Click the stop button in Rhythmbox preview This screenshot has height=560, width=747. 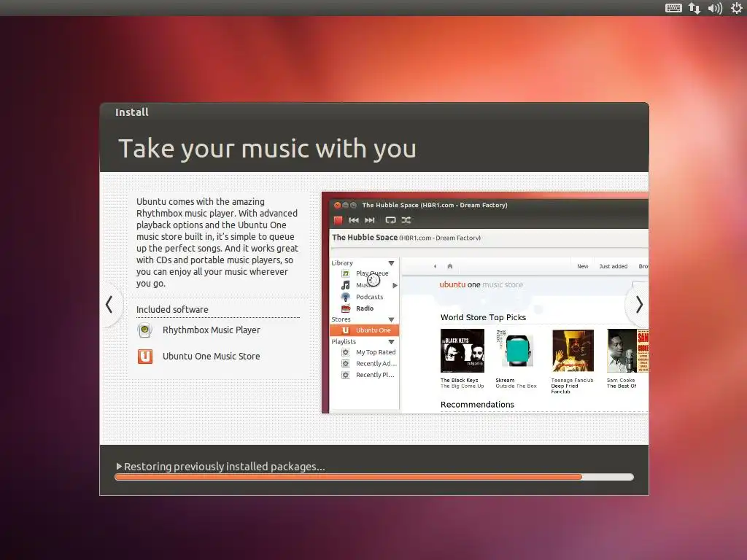tap(338, 220)
